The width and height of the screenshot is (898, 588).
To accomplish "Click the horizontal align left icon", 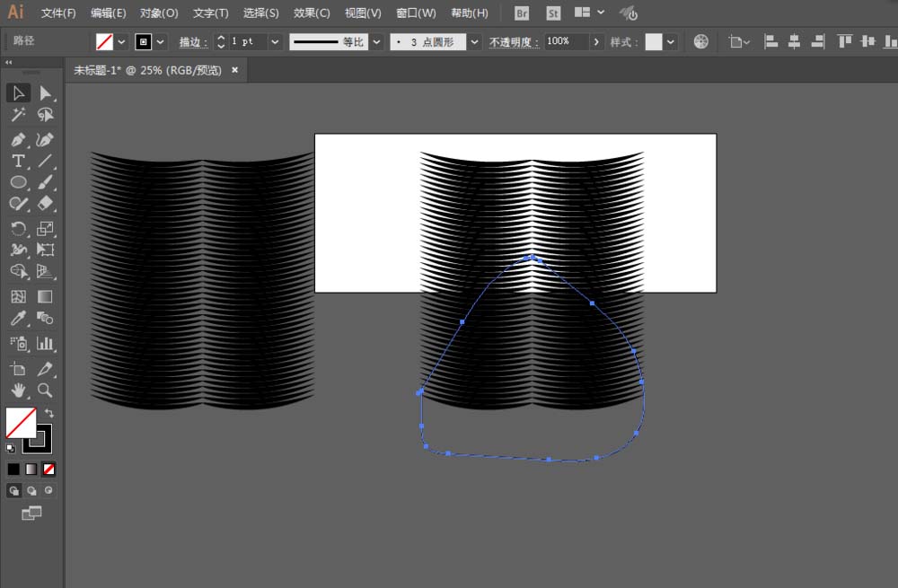I will 770,41.
